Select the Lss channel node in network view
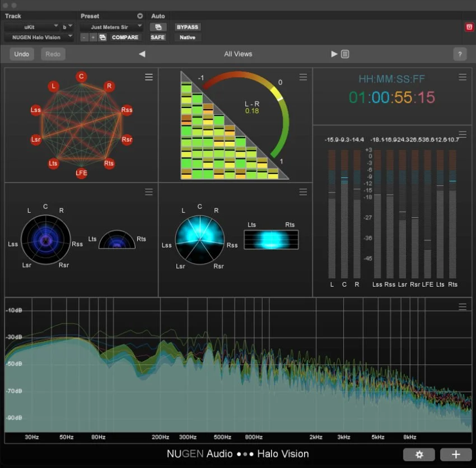Viewport: 476px width, 468px height. point(36,110)
